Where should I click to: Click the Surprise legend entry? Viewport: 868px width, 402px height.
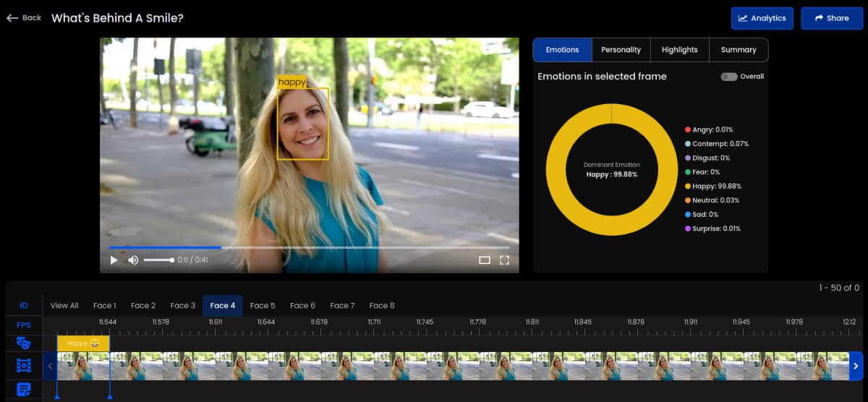pyautogui.click(x=712, y=228)
